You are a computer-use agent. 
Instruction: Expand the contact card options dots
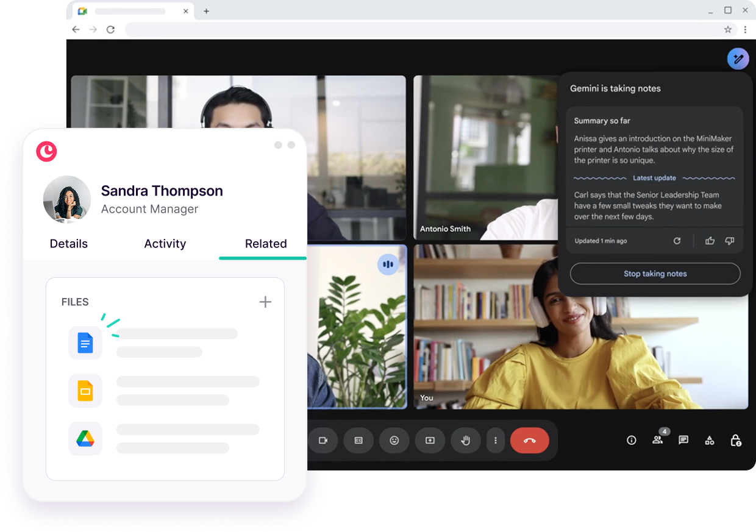(284, 144)
